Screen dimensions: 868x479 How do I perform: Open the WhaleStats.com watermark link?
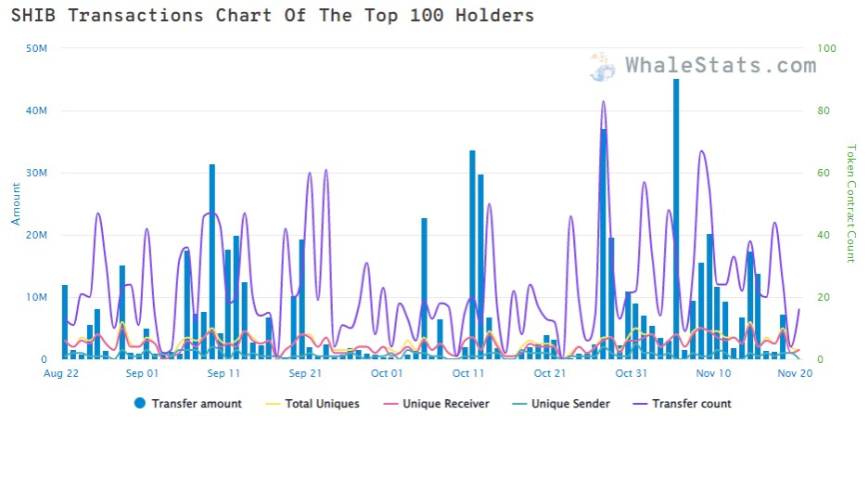pyautogui.click(x=721, y=65)
